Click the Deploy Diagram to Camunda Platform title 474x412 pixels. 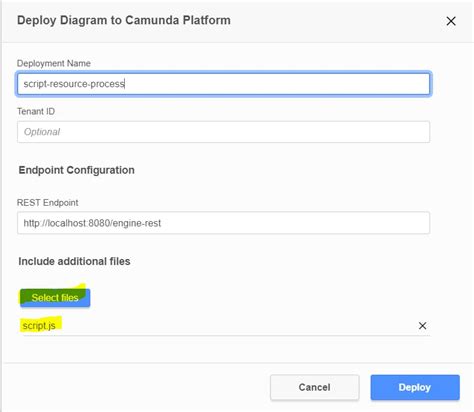124,20
